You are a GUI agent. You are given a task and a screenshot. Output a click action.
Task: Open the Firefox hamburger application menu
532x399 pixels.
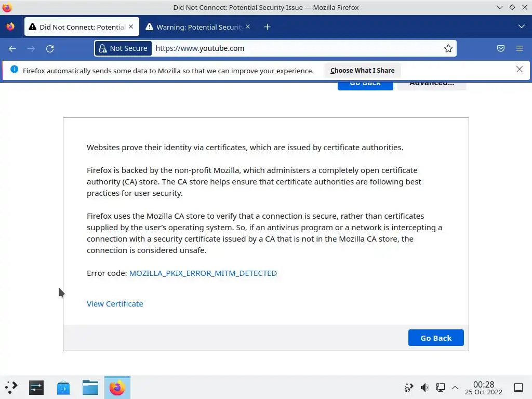519,48
